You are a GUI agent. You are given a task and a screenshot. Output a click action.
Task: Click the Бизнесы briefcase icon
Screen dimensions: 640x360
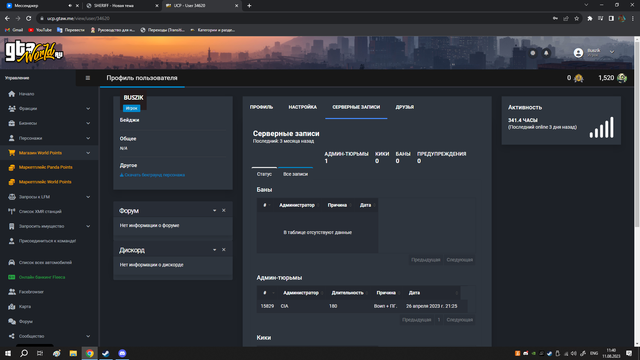[11, 123]
